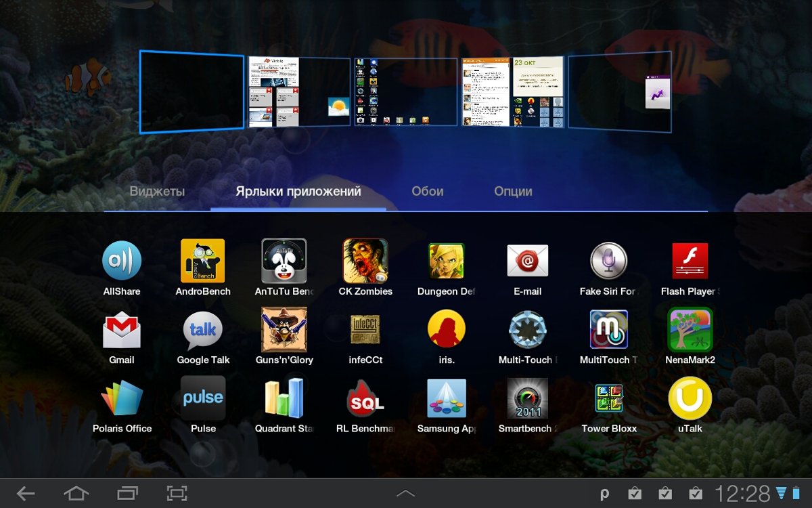
Task: Tap the AnTuTu Benchmark rabbit icon
Action: click(284, 261)
